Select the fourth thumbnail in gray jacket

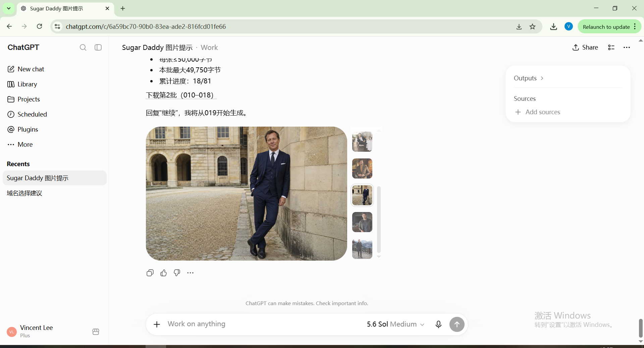click(362, 222)
